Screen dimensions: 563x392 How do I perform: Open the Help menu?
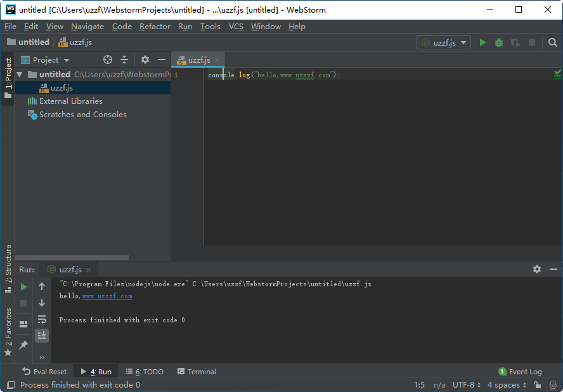point(297,27)
